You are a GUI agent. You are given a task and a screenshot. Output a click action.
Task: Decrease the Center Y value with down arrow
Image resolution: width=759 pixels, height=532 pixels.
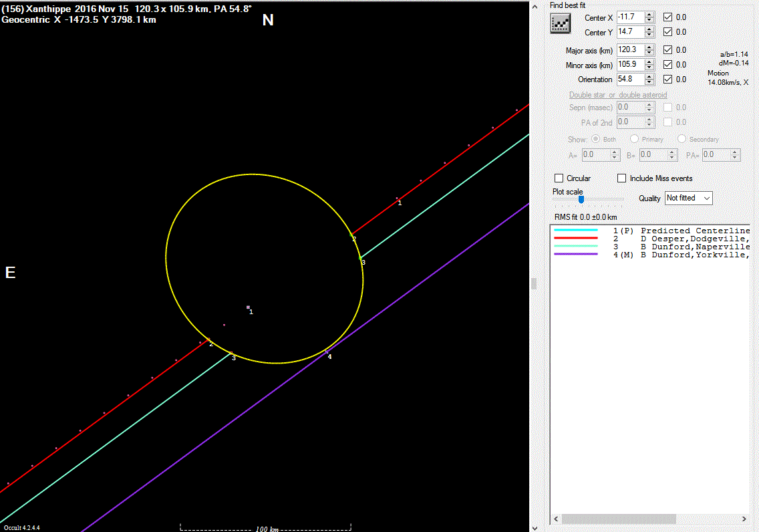pyautogui.click(x=649, y=35)
